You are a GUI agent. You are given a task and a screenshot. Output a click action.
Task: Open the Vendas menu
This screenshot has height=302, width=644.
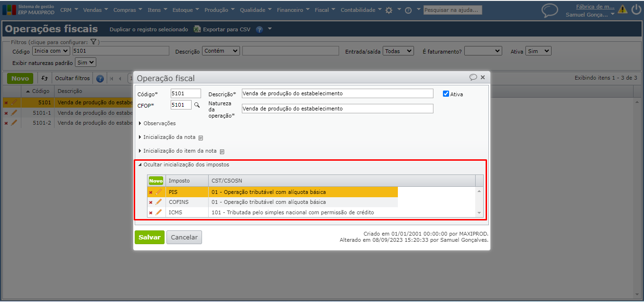pyautogui.click(x=95, y=10)
